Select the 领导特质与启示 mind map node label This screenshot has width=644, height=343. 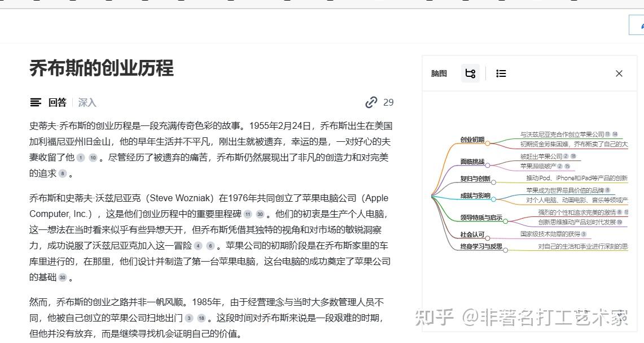(x=481, y=218)
